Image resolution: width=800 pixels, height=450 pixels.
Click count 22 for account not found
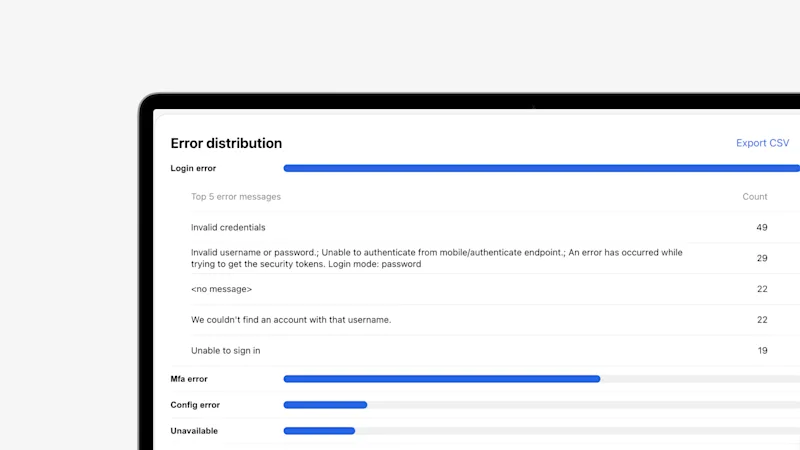click(x=762, y=320)
